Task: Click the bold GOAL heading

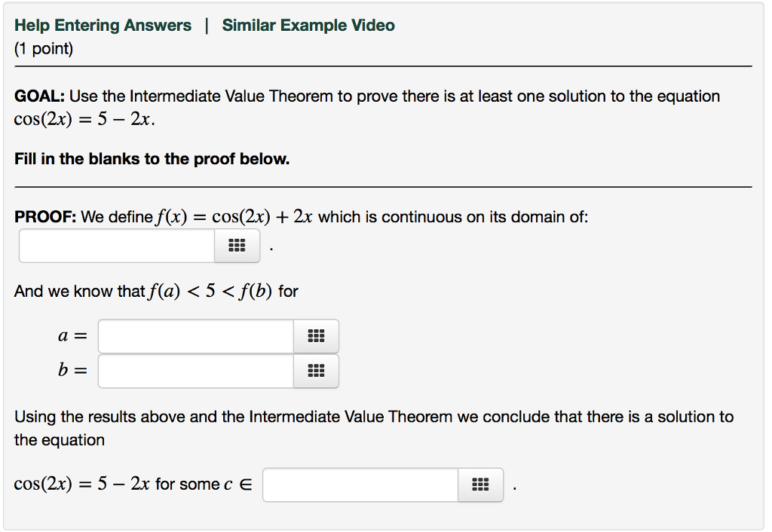Action: 39,96
